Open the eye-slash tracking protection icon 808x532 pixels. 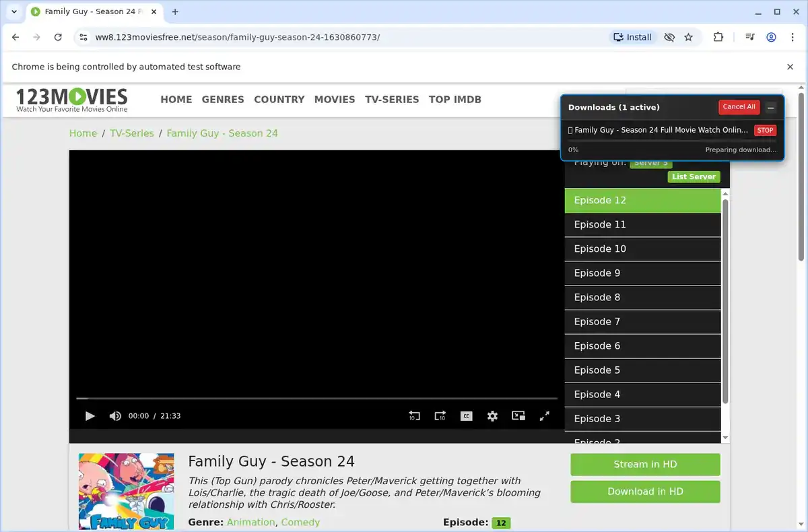click(x=669, y=37)
